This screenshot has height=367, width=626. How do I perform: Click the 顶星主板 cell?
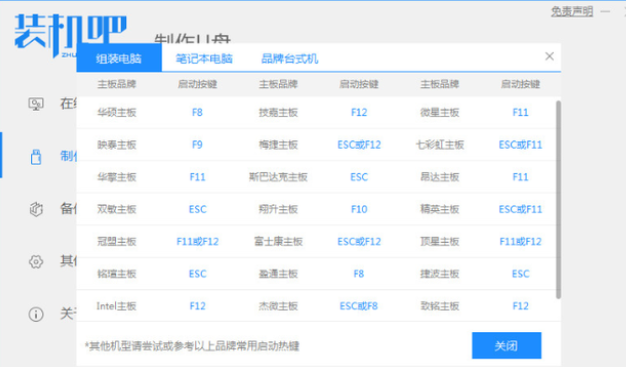click(440, 242)
